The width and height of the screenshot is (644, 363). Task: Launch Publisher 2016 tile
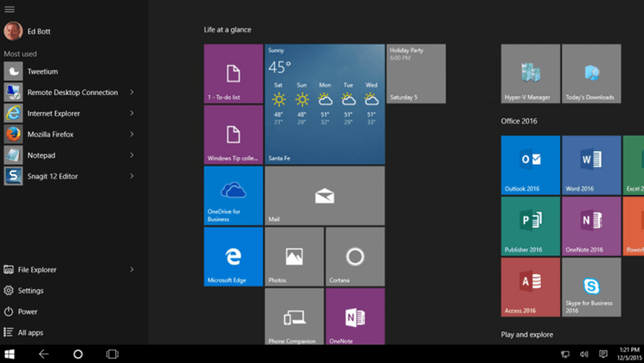[x=531, y=227]
